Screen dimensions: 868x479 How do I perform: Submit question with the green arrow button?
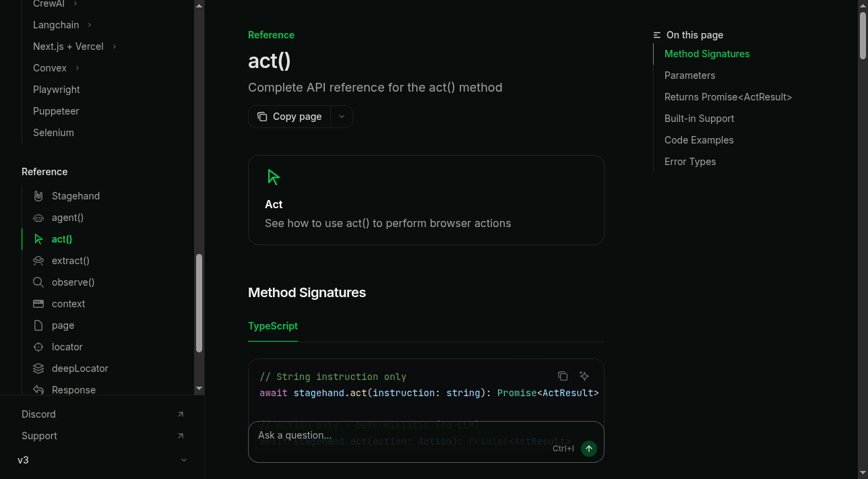point(589,449)
